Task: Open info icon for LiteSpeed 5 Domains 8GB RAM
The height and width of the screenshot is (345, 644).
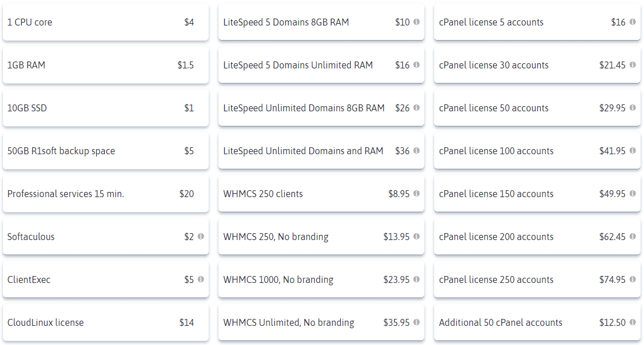Action: [416, 22]
